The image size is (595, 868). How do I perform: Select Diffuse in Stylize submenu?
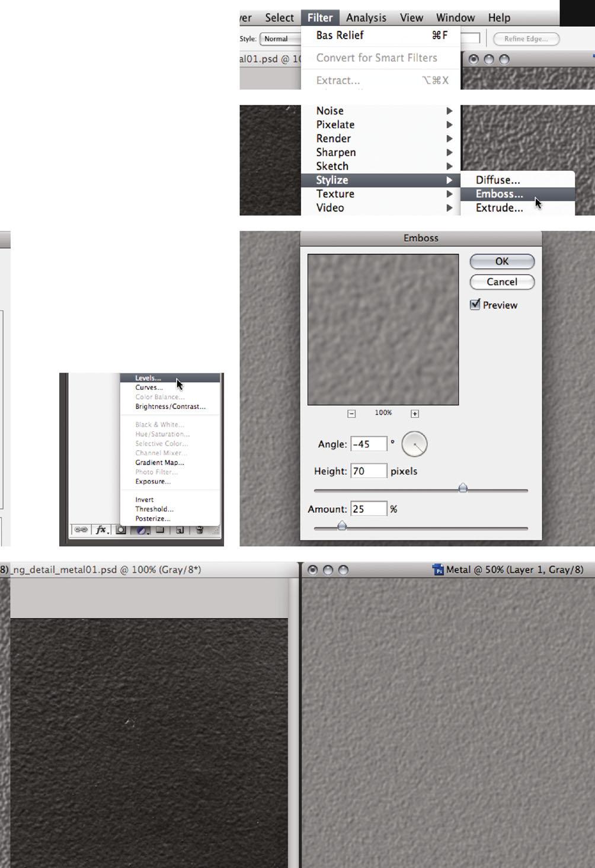coord(517,180)
